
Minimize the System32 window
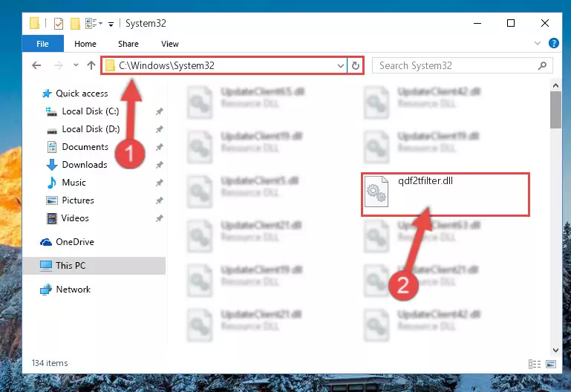(x=477, y=23)
